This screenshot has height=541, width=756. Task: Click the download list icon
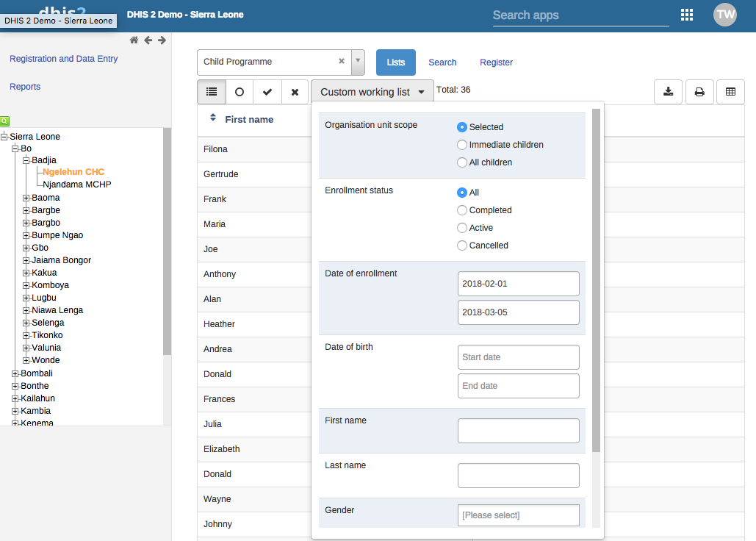pos(668,92)
